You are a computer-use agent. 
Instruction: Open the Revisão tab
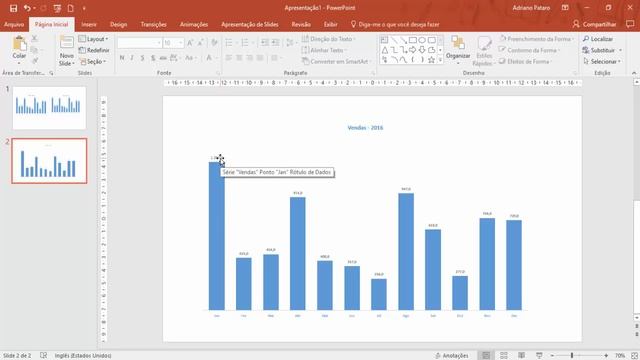coord(301,24)
